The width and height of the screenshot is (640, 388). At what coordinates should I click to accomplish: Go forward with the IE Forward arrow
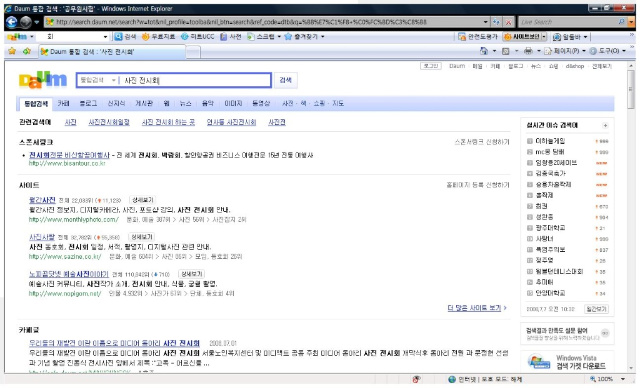[26, 22]
